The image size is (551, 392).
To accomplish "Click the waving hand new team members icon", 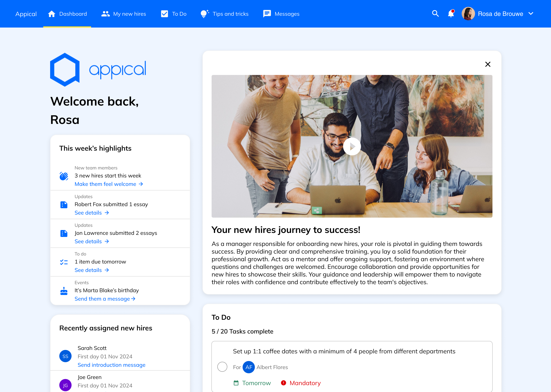I will click(x=64, y=176).
